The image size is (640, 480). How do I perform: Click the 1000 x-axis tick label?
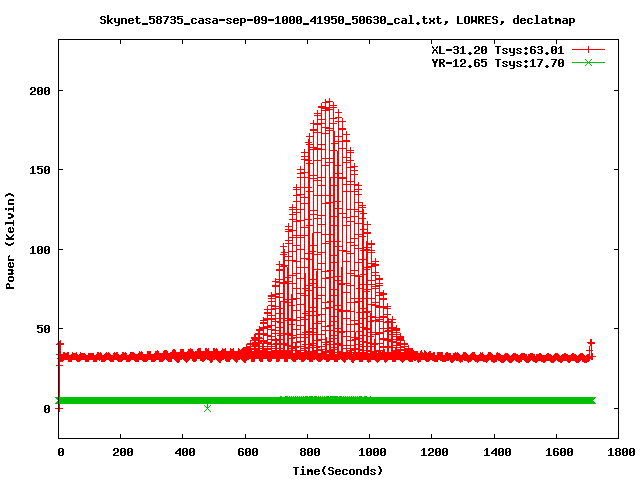(372, 452)
